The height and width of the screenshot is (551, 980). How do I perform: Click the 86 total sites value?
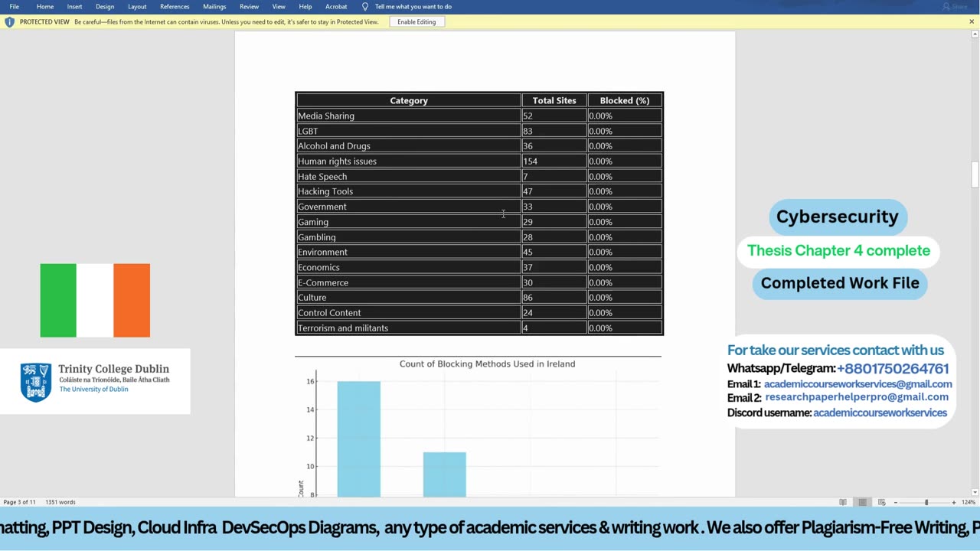(528, 297)
